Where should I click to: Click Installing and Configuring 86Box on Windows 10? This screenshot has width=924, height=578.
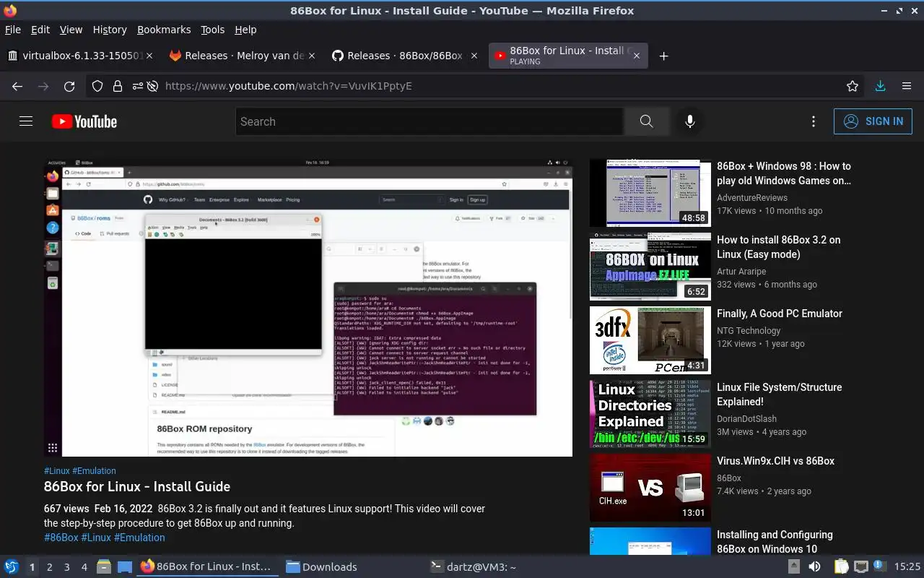(x=775, y=542)
